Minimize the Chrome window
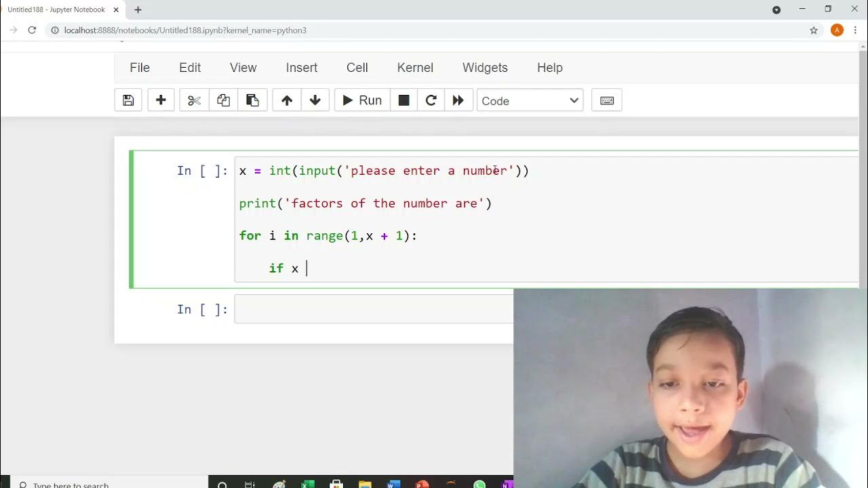 (x=803, y=9)
